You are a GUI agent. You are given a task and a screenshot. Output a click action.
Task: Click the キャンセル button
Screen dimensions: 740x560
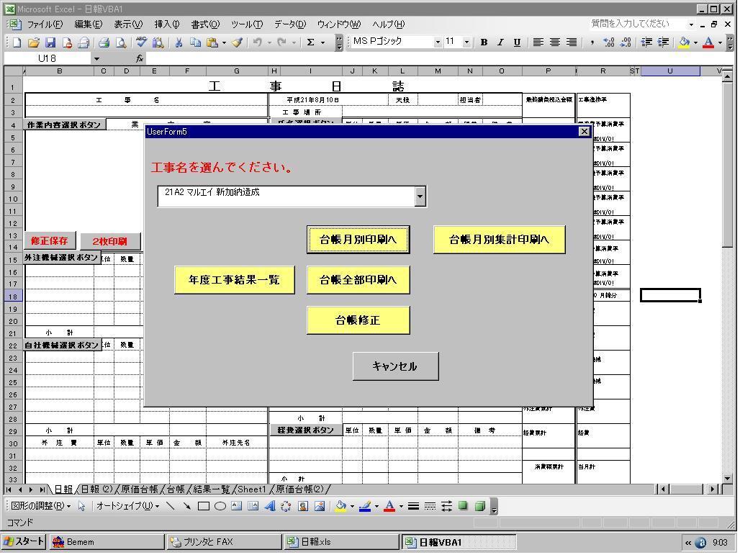[395, 366]
